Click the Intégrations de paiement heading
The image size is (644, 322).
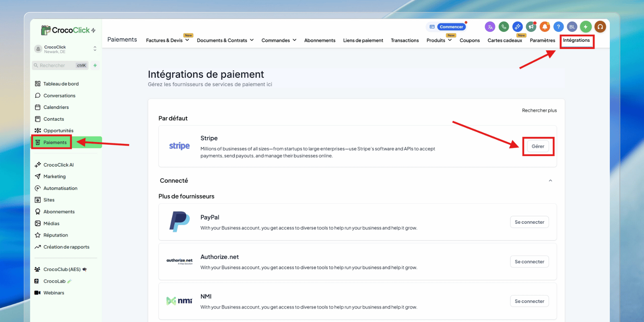click(206, 74)
